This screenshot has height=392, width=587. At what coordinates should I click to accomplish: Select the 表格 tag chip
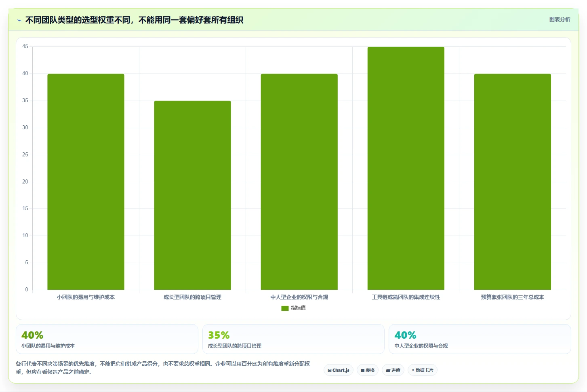pyautogui.click(x=368, y=370)
